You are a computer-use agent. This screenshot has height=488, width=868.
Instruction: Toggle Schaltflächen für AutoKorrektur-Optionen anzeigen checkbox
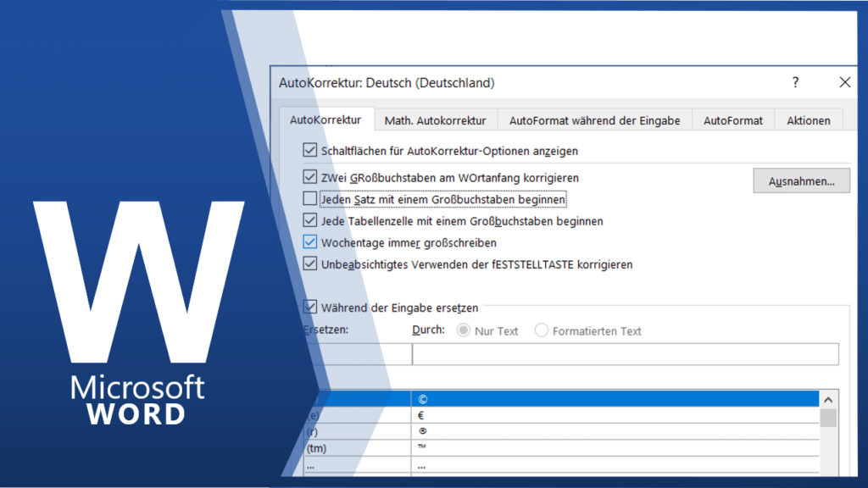(x=310, y=150)
